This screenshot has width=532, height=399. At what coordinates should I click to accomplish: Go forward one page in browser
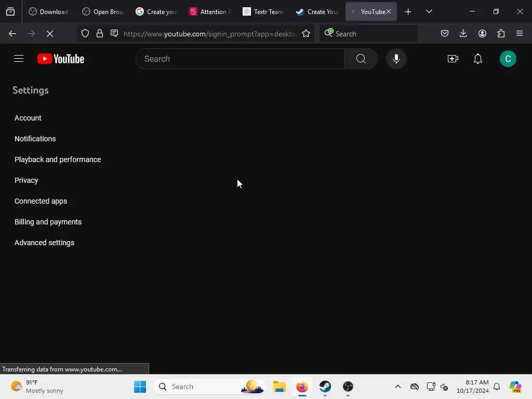coord(31,34)
